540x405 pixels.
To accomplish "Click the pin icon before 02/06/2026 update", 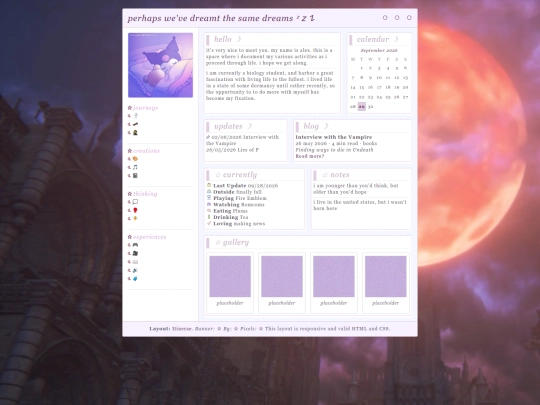I will point(208,137).
